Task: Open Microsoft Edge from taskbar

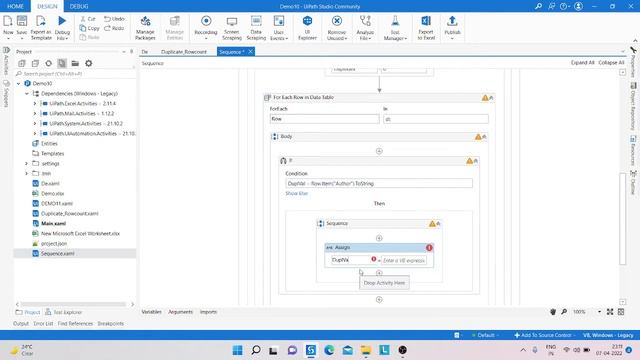Action: click(x=329, y=350)
